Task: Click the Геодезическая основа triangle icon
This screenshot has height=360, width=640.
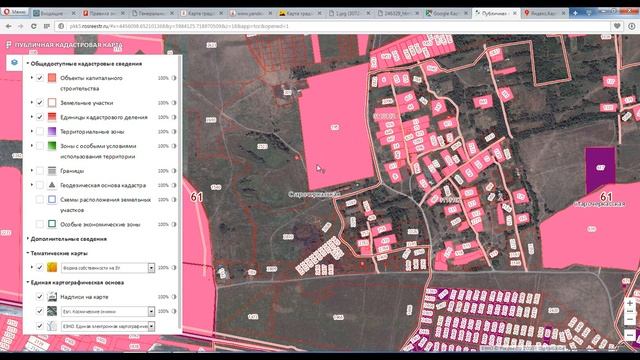Action: [52, 185]
